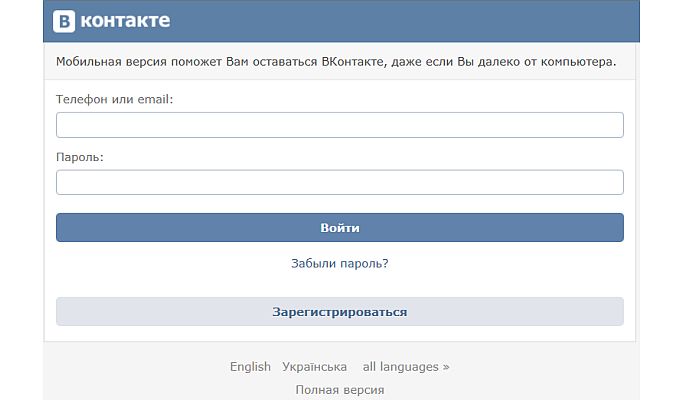
Task: Focus the Пароль password field
Action: 340,182
